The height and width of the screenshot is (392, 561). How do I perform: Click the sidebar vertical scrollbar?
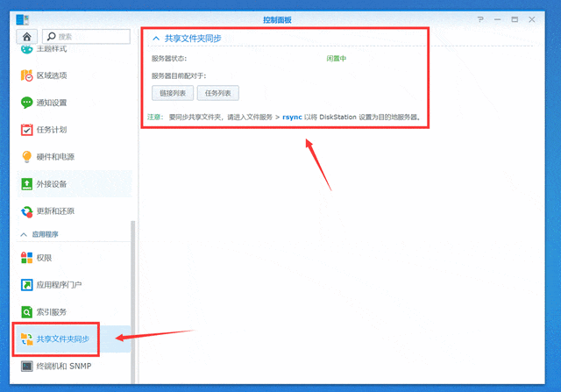click(x=133, y=302)
